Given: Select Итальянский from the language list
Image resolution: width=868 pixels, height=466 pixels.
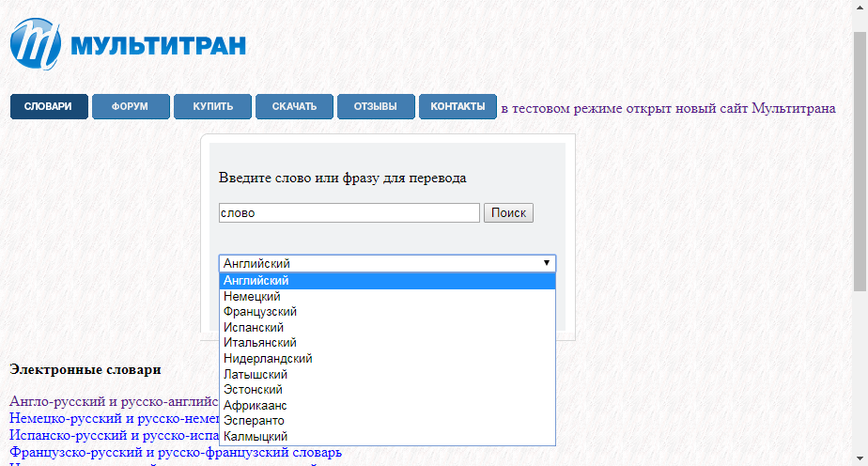Looking at the screenshot, I should pos(387,343).
